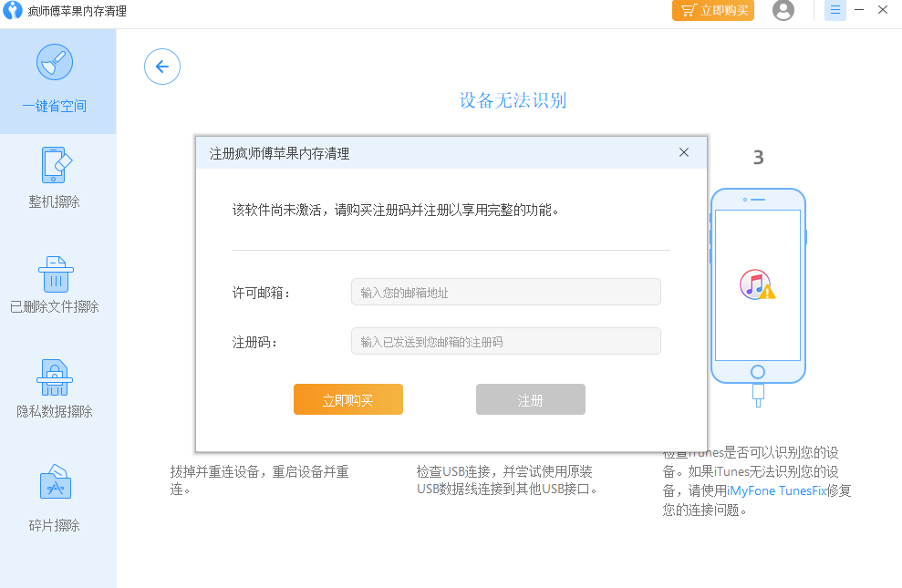The image size is (902, 588).
Task: Open the hamburger menu icon
Action: 835,10
